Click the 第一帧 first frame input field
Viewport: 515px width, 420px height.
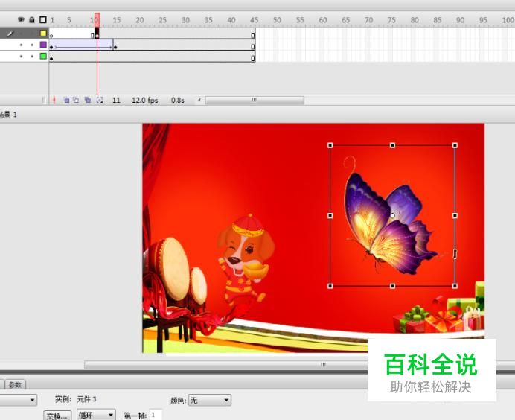click(156, 415)
